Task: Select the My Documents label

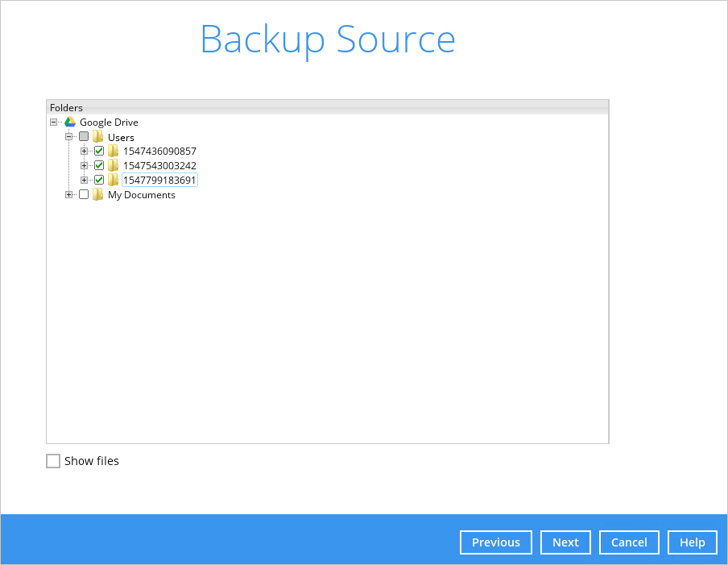Action: click(142, 195)
